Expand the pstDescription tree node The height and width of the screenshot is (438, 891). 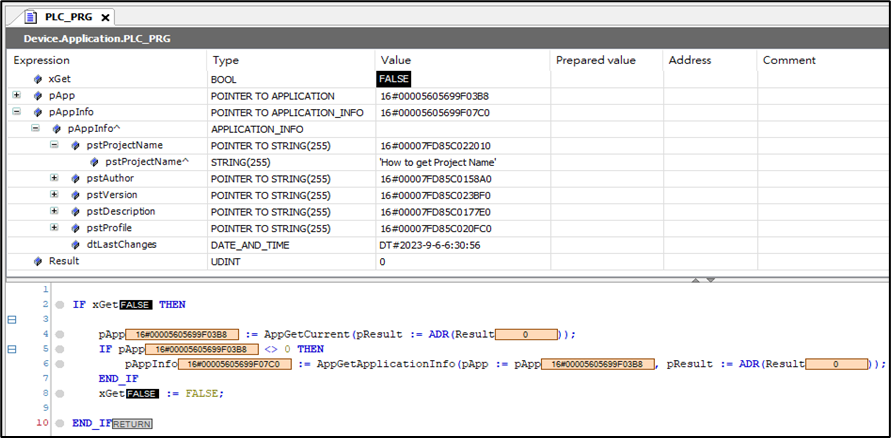pyautogui.click(x=54, y=211)
